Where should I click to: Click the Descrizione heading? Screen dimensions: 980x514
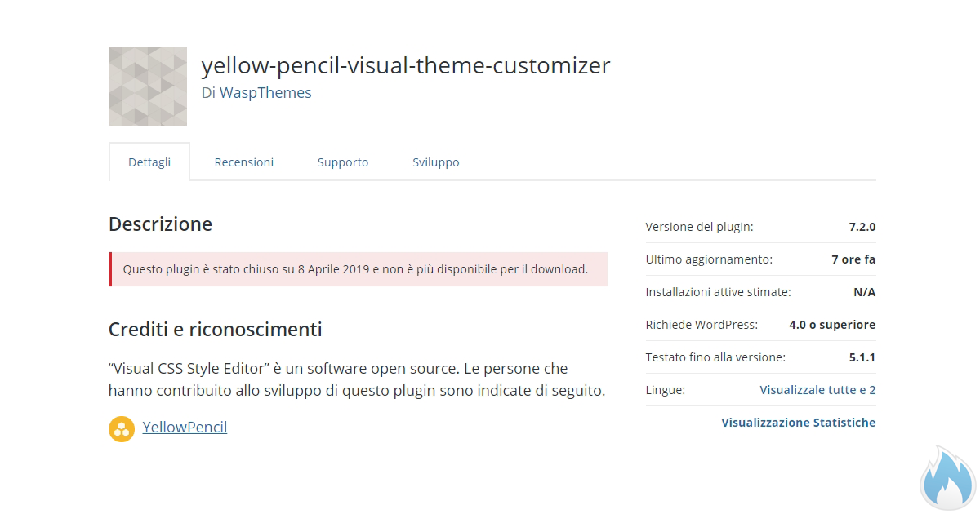pyautogui.click(x=160, y=224)
